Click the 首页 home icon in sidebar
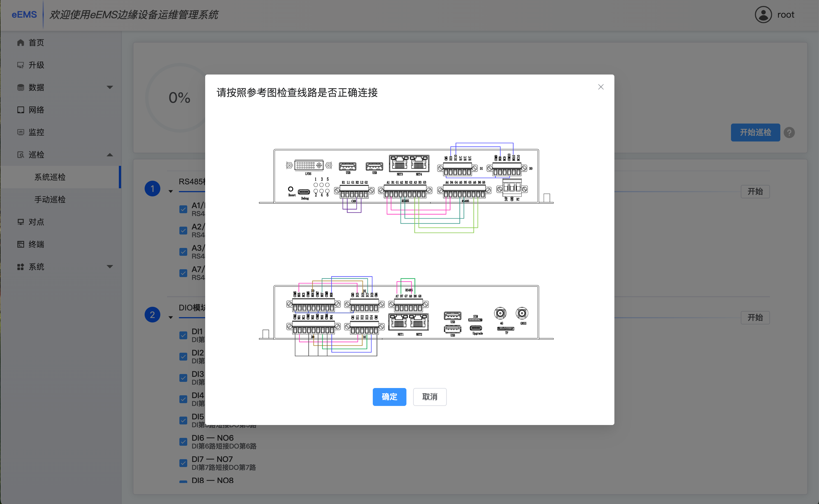Image resolution: width=819 pixels, height=504 pixels. point(21,43)
